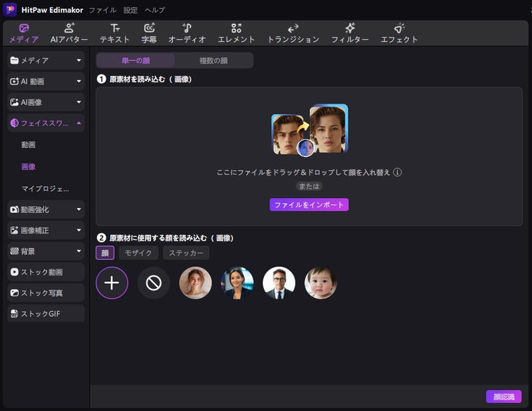Run 顔認識 face recognition
The image size is (532, 411).
(x=503, y=395)
